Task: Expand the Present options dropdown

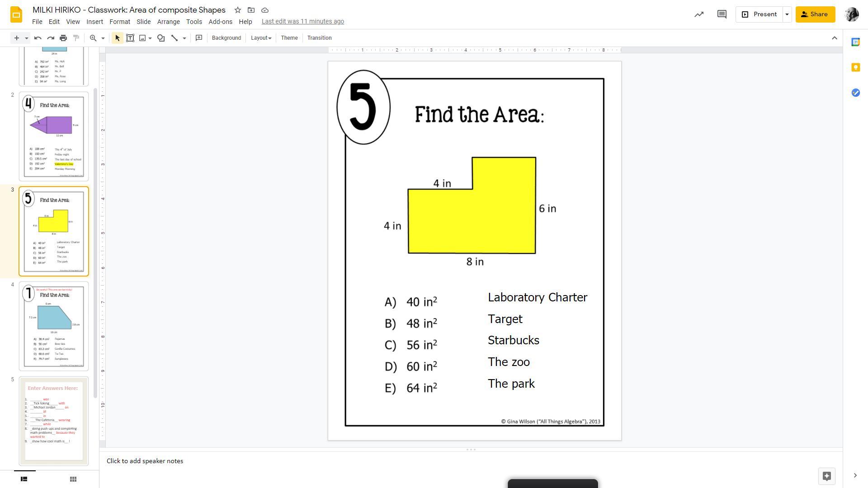Action: click(787, 14)
